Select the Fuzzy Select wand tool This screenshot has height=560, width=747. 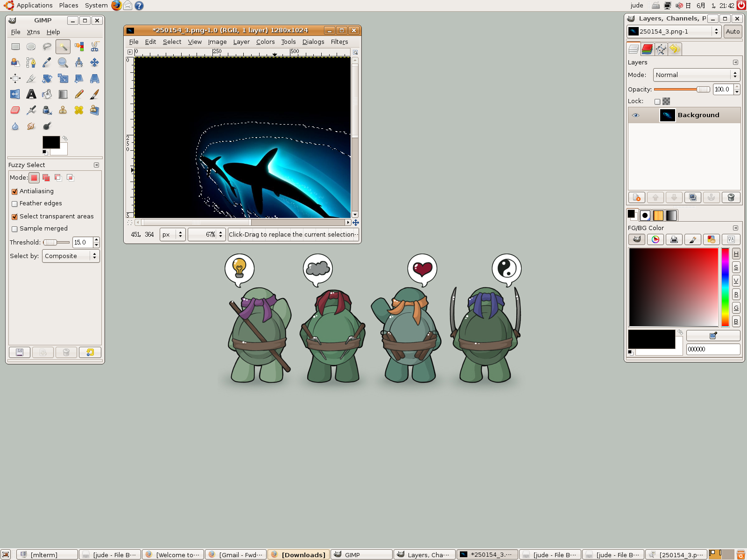pyautogui.click(x=63, y=47)
